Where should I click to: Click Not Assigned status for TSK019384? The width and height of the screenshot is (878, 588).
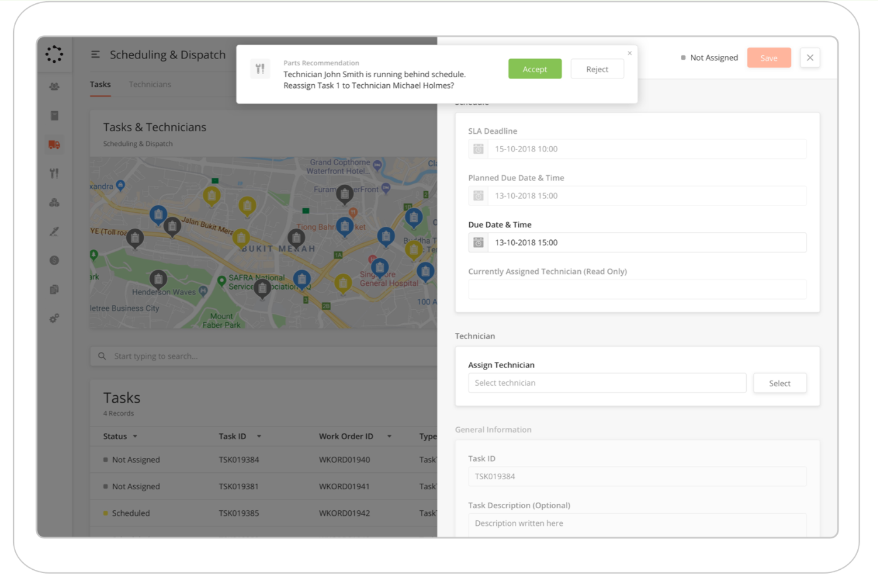tap(132, 460)
